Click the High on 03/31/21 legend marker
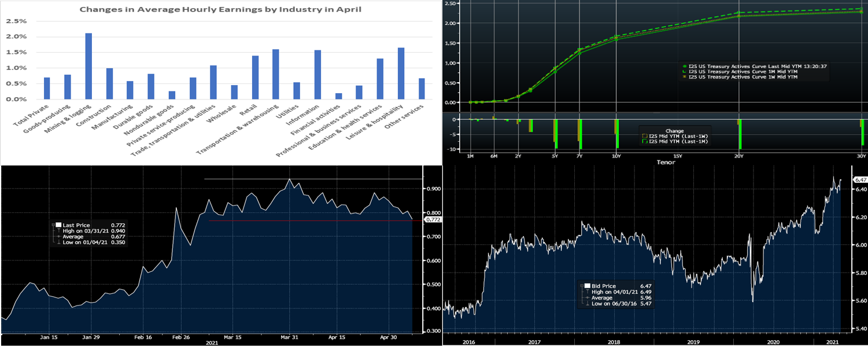 [x=58, y=230]
